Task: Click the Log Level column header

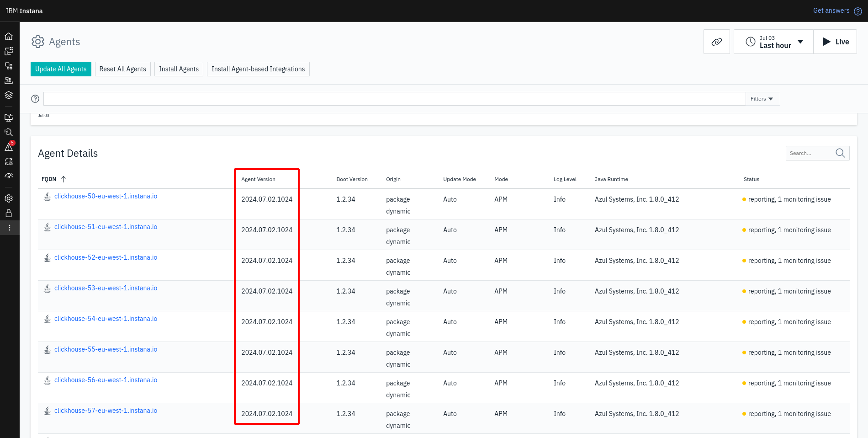Action: pos(565,179)
